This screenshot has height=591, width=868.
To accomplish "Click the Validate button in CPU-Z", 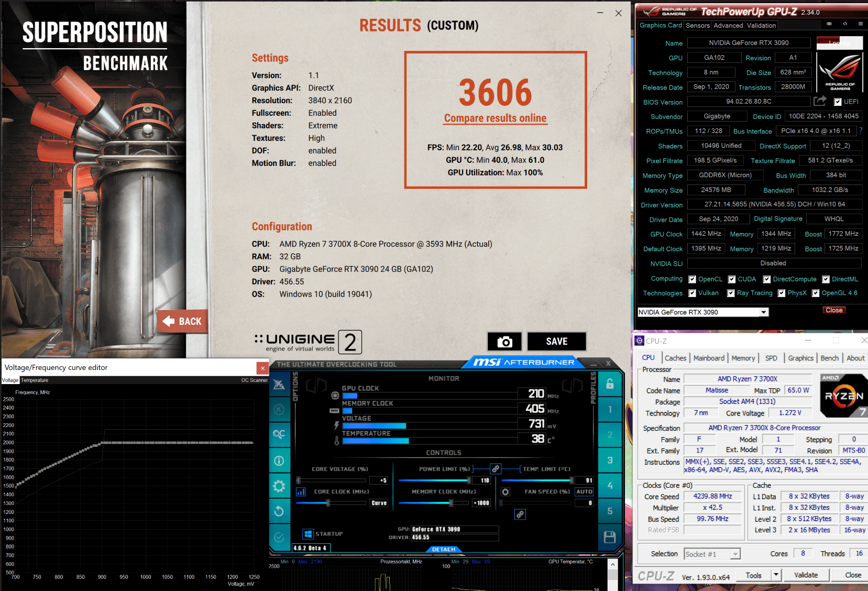I will [x=806, y=575].
